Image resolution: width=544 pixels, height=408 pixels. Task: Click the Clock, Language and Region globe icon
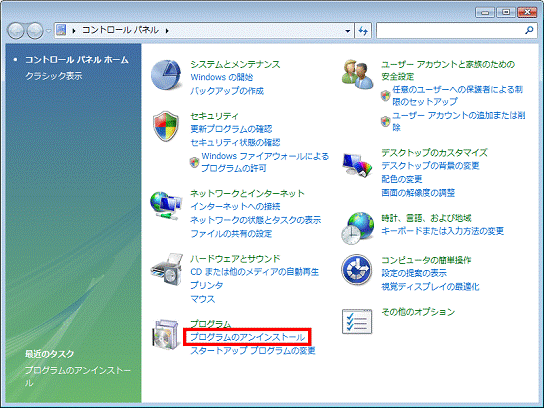(x=357, y=228)
